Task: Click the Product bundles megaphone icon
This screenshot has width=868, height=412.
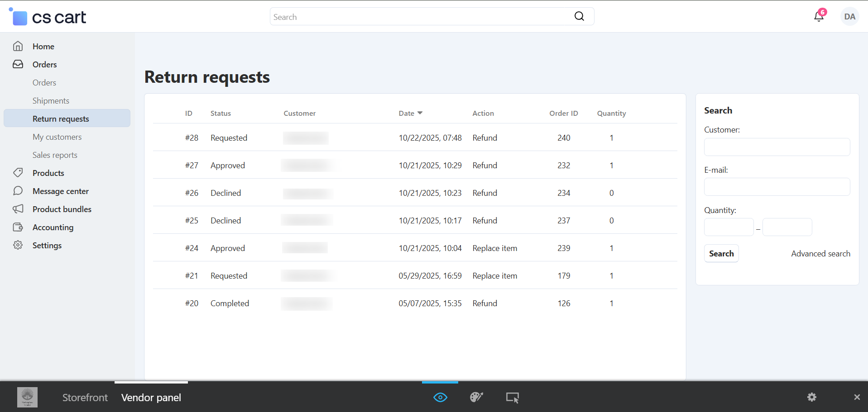Action: pyautogui.click(x=18, y=209)
